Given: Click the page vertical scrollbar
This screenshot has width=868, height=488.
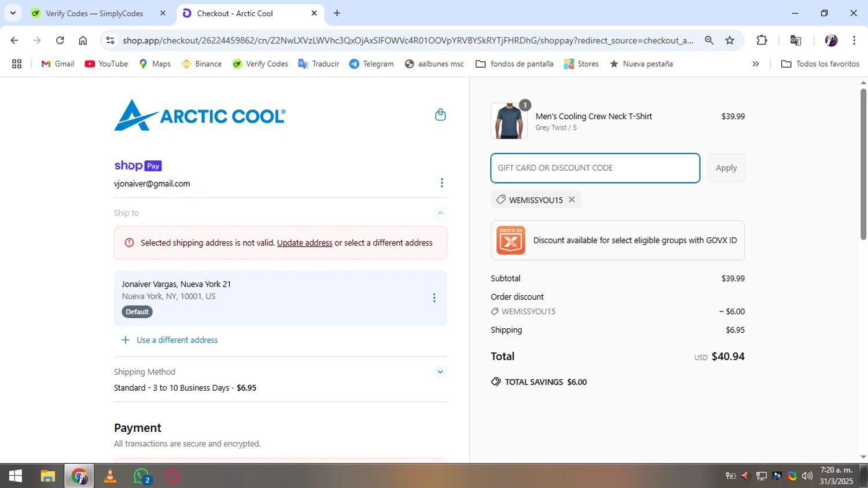Looking at the screenshot, I should (863, 164).
